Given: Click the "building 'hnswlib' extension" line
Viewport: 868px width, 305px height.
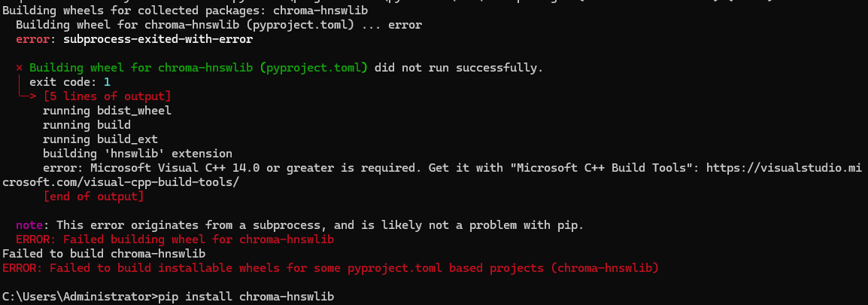Looking at the screenshot, I should [x=138, y=154].
